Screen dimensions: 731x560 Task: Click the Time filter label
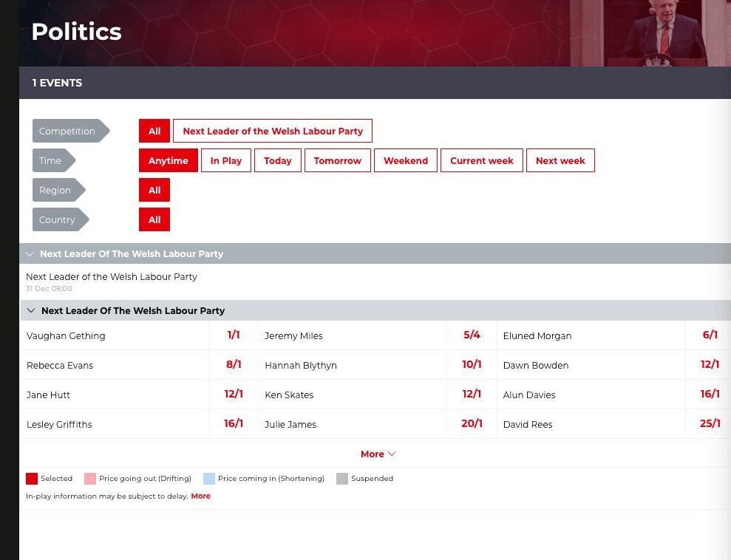pyautogui.click(x=54, y=160)
